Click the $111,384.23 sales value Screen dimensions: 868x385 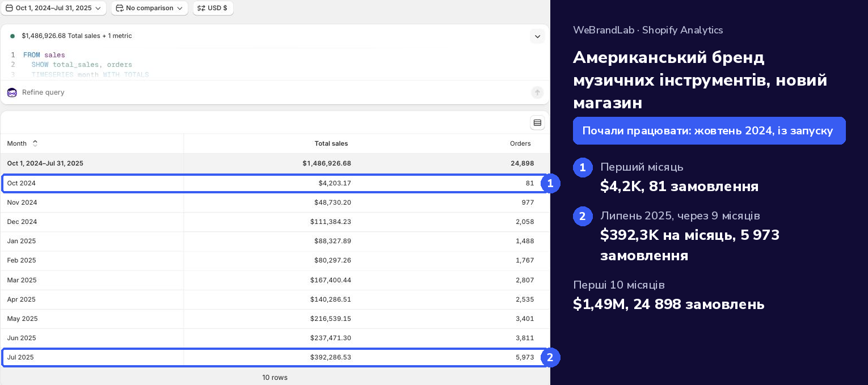[331, 222]
